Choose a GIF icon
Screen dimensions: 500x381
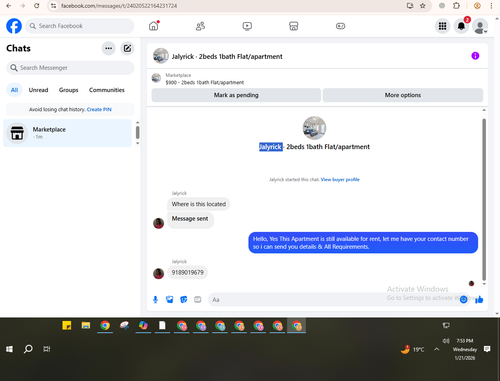point(198,300)
